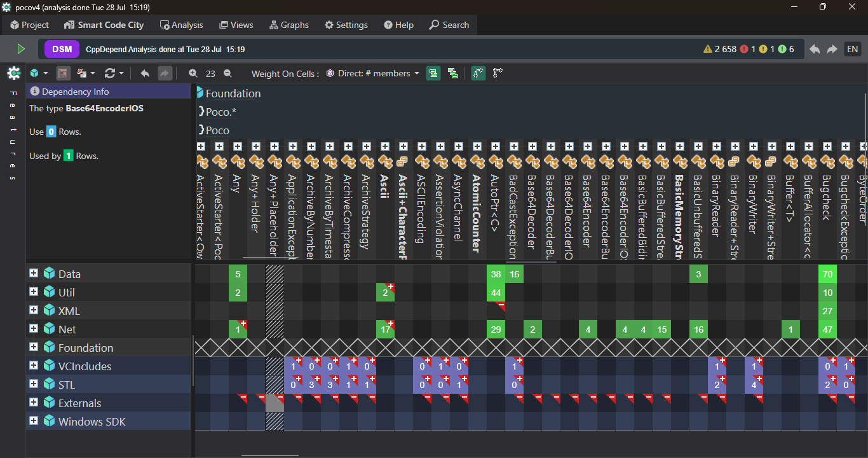Navigate forward with the arrow beside EN
The image size is (868, 458).
[x=832, y=49]
